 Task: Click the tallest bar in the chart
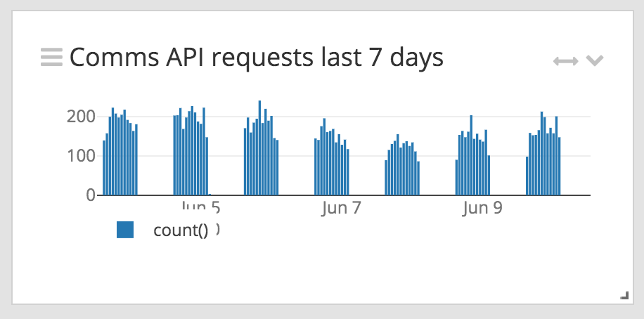259,148
